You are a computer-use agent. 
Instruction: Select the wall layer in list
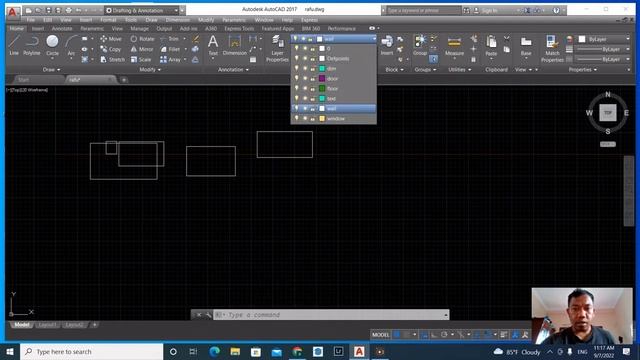point(333,109)
